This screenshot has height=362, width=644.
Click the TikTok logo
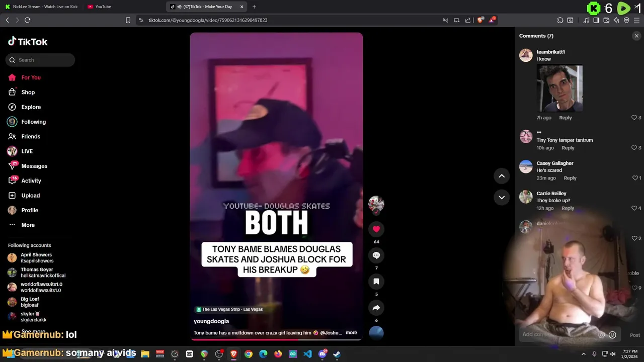pyautogui.click(x=28, y=42)
